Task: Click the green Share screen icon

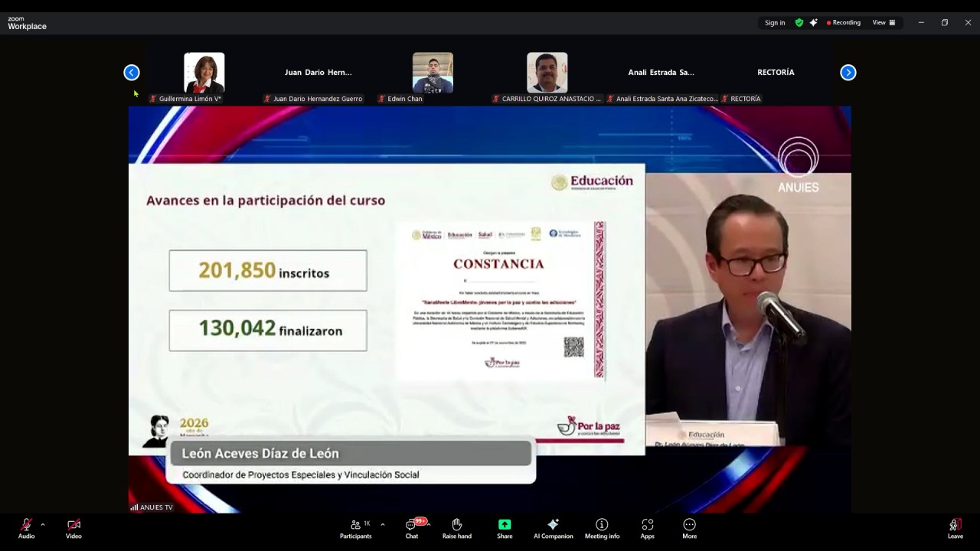Action: (x=505, y=524)
